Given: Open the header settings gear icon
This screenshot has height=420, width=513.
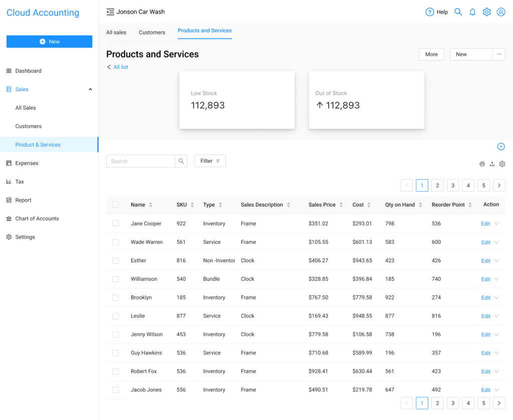Looking at the screenshot, I should click(x=486, y=12).
